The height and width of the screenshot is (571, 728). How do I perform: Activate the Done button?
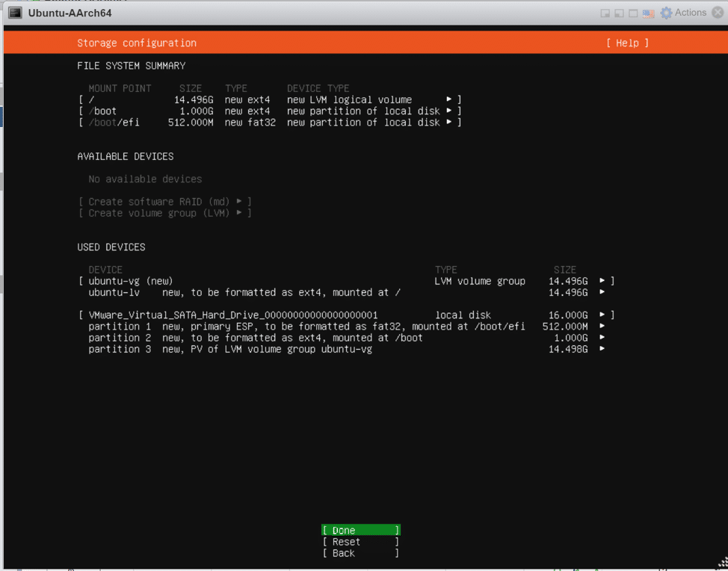[361, 530]
